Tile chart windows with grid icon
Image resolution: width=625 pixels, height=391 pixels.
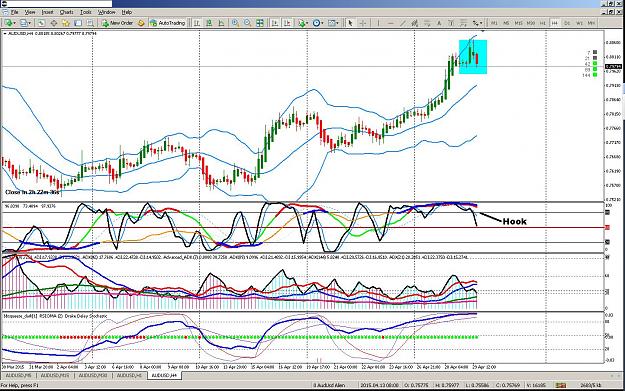(260, 23)
